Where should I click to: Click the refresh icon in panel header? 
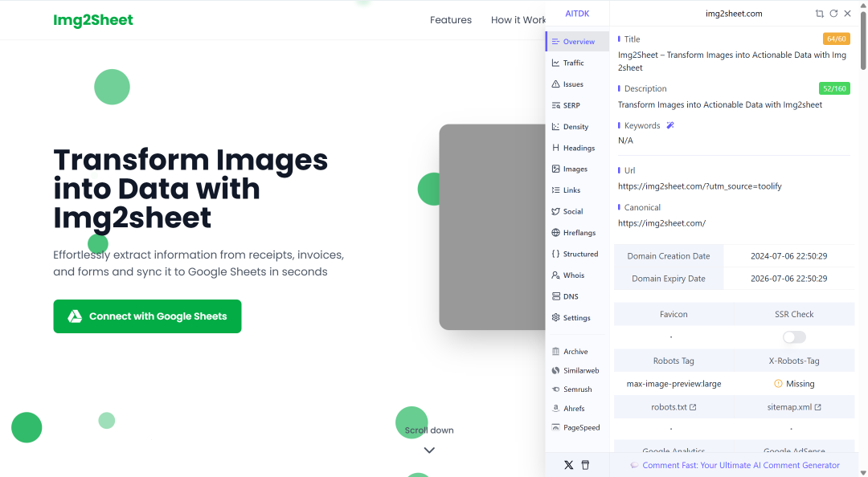[x=833, y=14]
